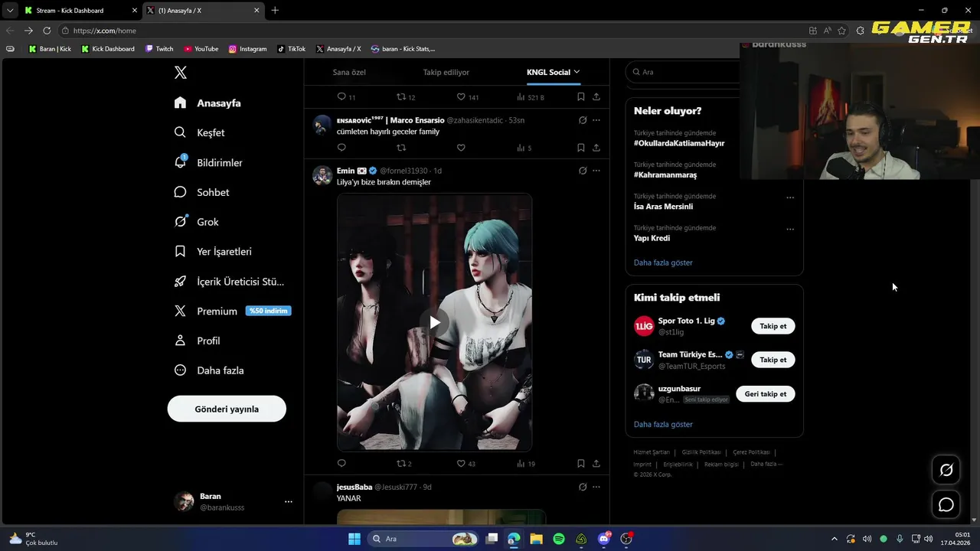The image size is (980, 551).
Task: Open Grok explain on Marco Ensarsio post
Action: pyautogui.click(x=583, y=120)
